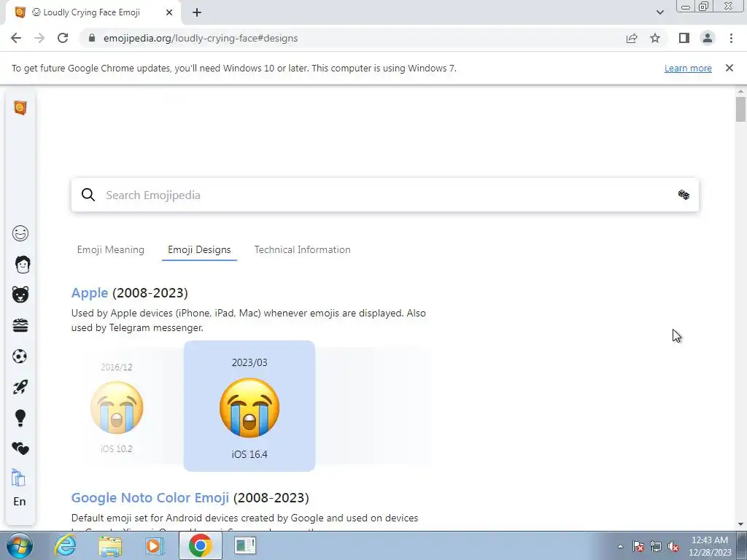Open the Chrome three-dot menu
This screenshot has height=560, width=747.
click(x=731, y=38)
